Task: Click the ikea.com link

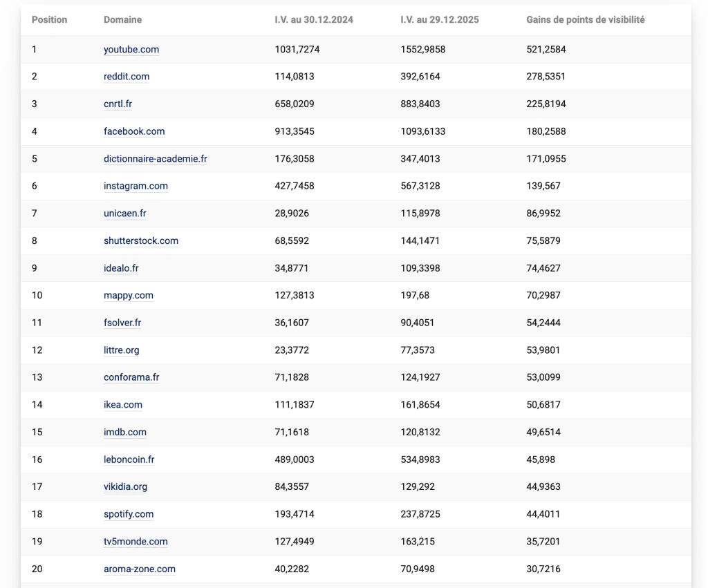Action: point(123,405)
